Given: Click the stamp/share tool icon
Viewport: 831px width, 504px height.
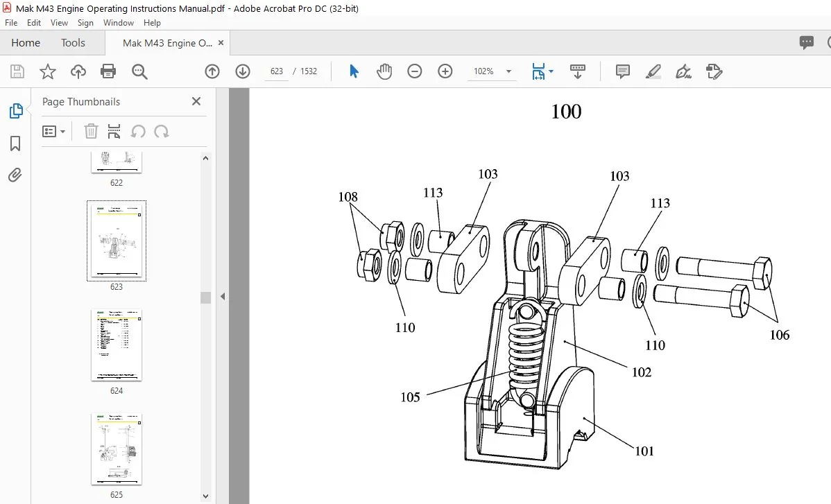Looking at the screenshot, I should tap(714, 71).
